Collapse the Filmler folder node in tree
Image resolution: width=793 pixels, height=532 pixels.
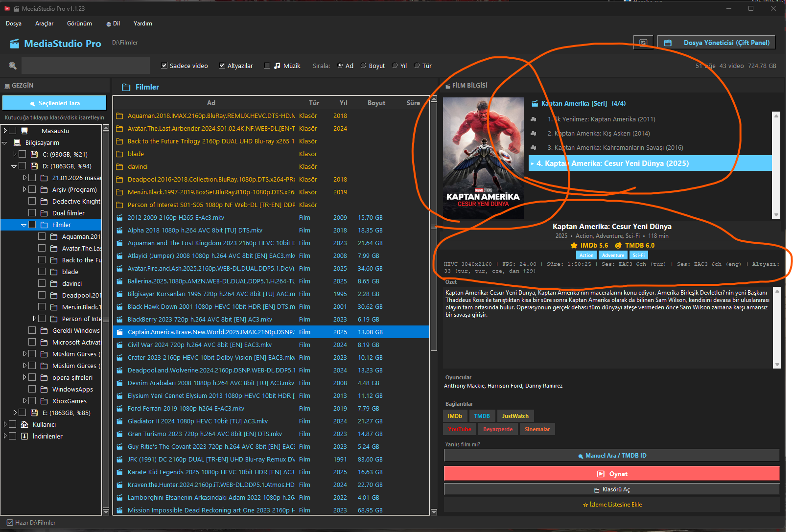24,225
